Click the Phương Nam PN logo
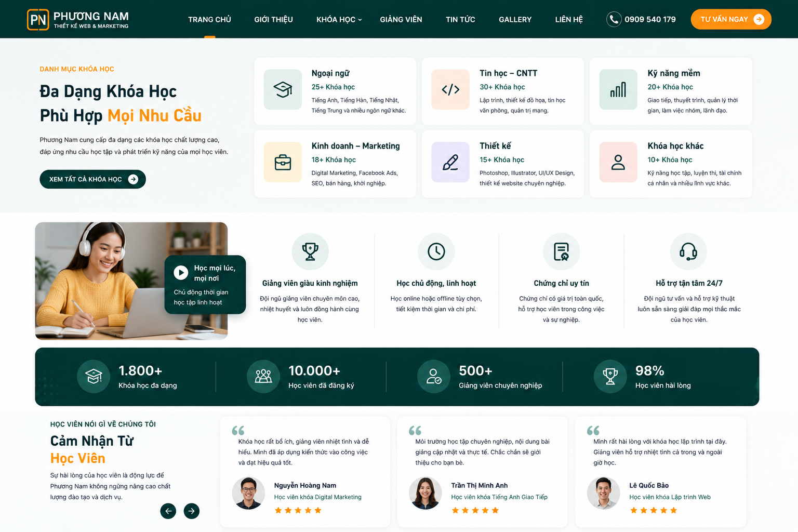The image size is (798, 532). pyautogui.click(x=78, y=20)
